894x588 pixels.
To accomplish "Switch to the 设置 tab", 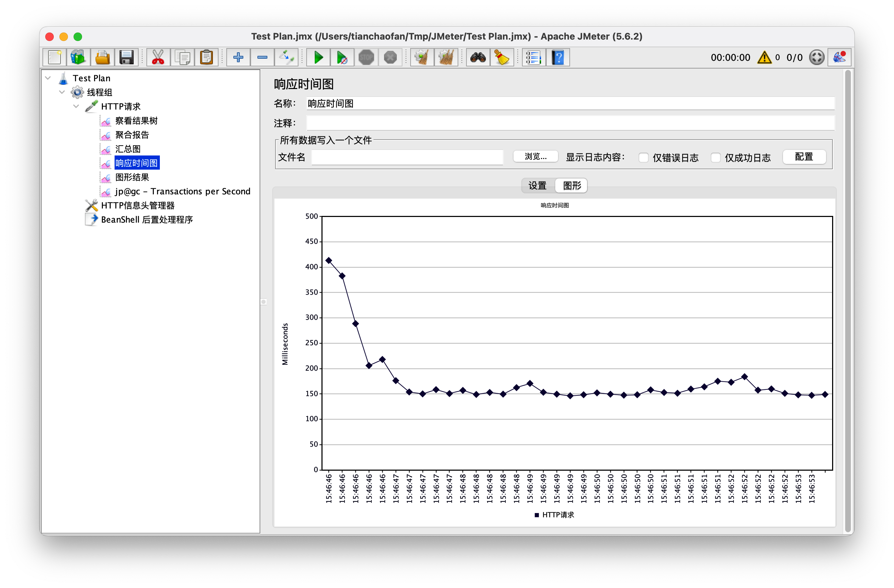I will [538, 186].
